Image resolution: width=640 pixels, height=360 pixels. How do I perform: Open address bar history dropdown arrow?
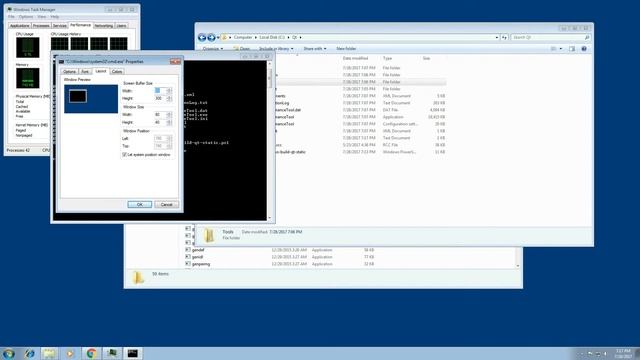[x=497, y=37]
